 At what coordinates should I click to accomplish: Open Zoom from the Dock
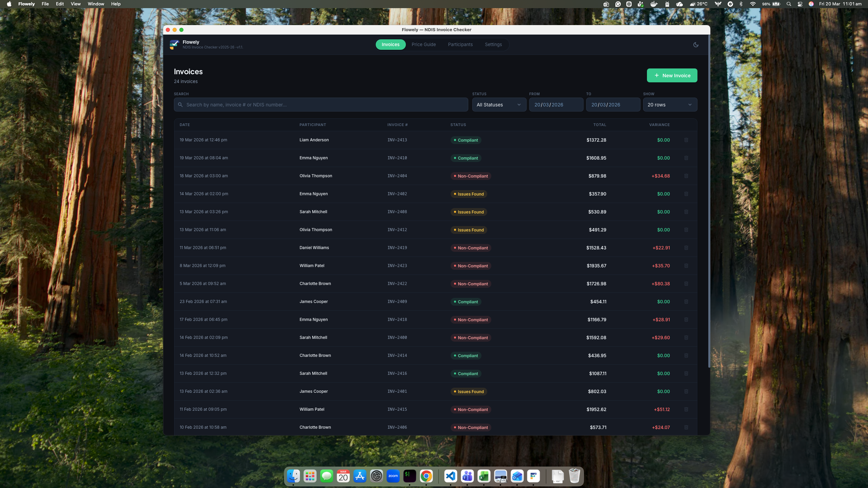[393, 476]
